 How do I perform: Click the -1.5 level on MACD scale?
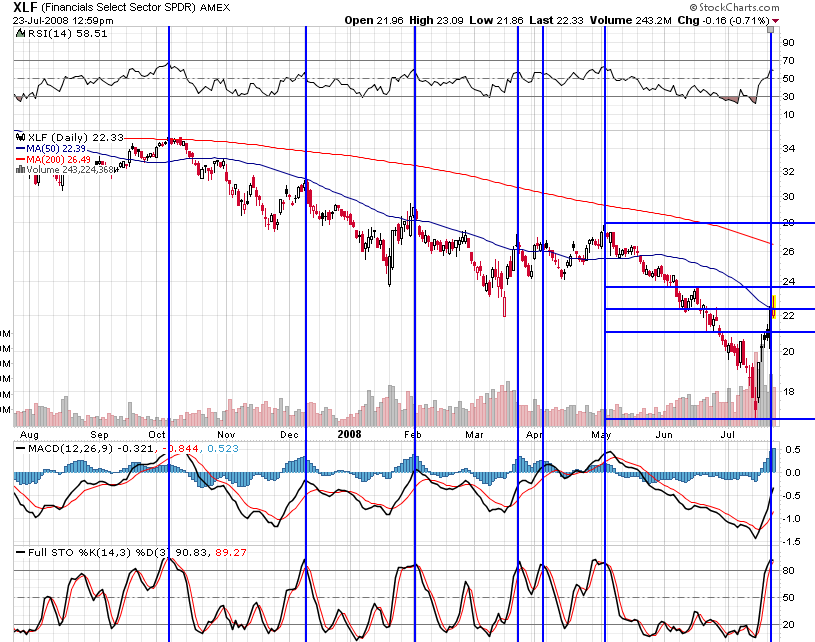[x=791, y=542]
